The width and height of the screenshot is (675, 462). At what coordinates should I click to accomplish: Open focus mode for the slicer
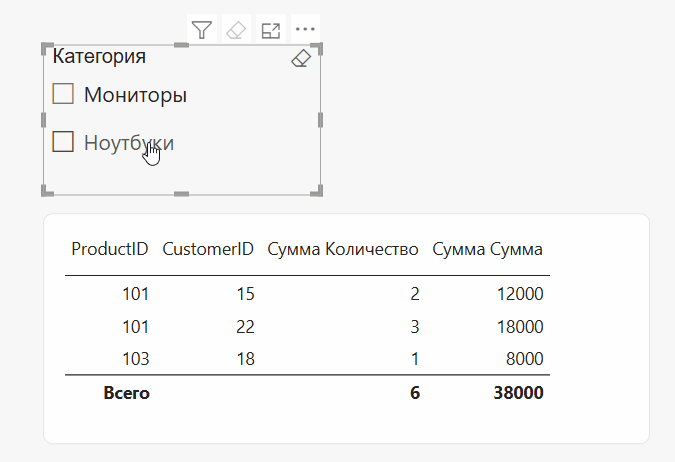pyautogui.click(x=271, y=30)
